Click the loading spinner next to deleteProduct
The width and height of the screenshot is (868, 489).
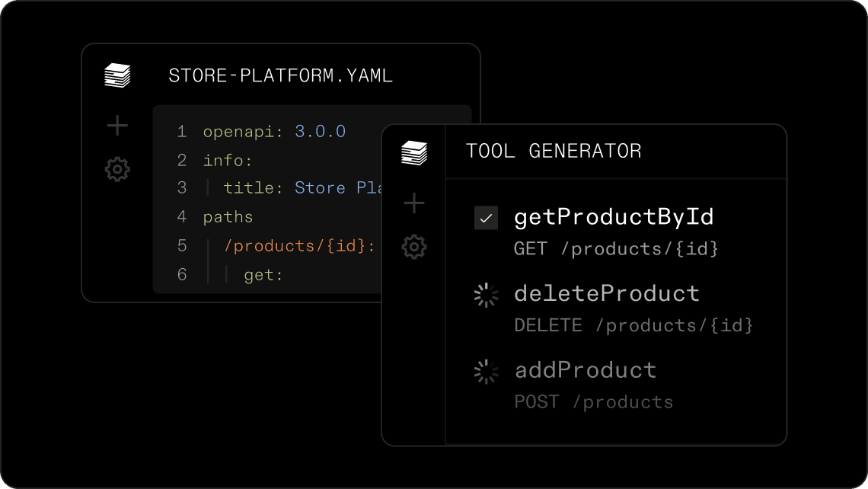(486, 296)
